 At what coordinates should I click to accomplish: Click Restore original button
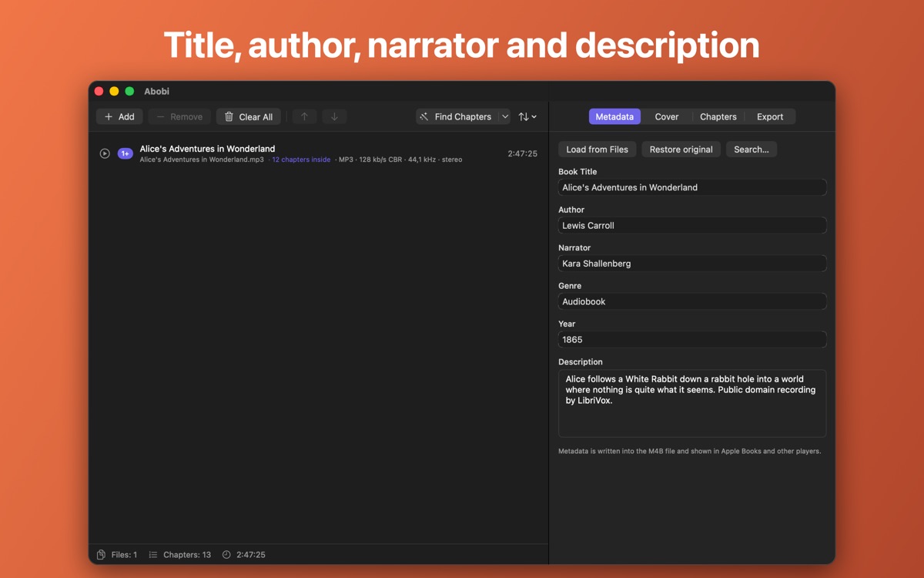pos(681,150)
